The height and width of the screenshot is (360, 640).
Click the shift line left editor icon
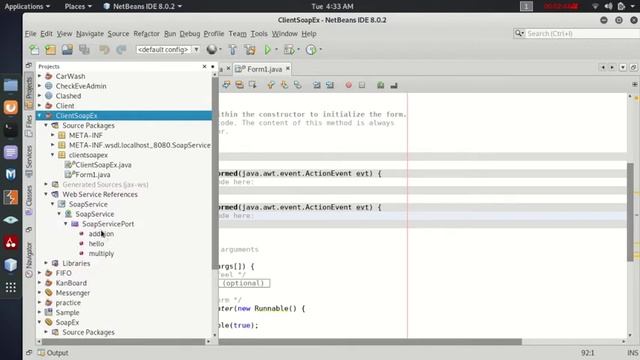317,85
